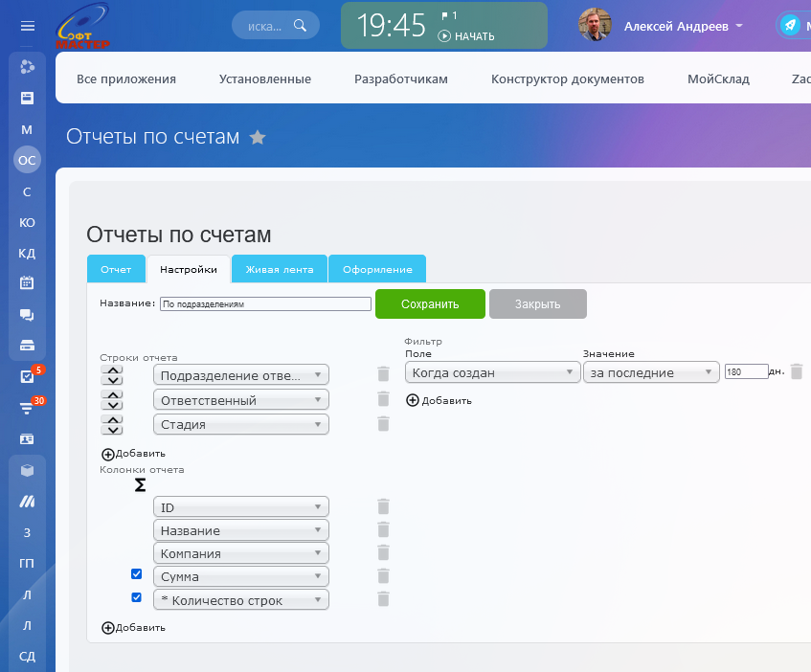
Task: Open sidebar item ГП
Action: tap(27, 564)
